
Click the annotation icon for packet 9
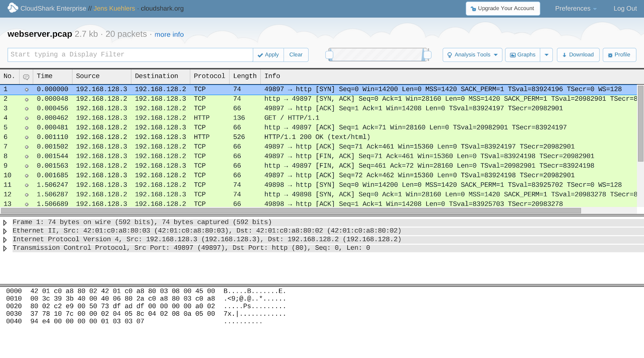[x=27, y=166]
